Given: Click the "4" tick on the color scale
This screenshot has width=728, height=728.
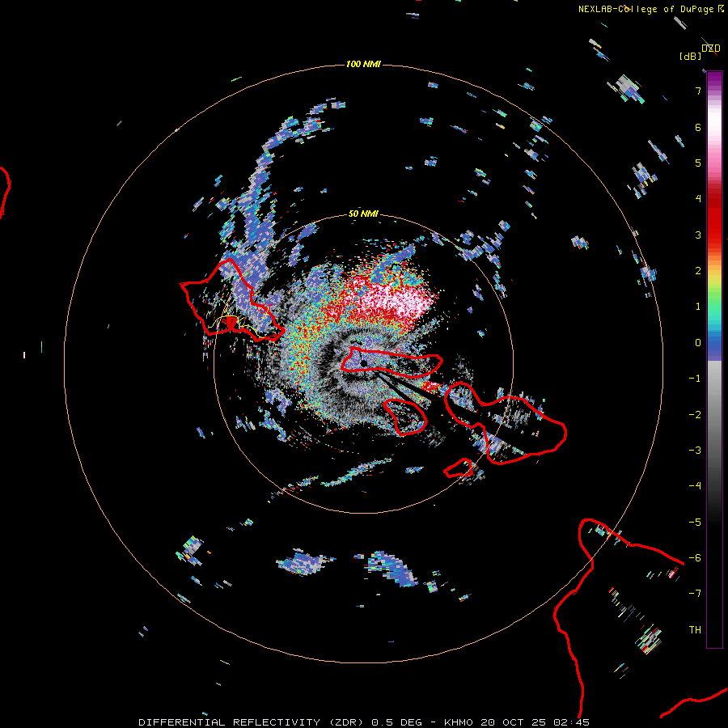Looking at the screenshot, I should [698, 199].
